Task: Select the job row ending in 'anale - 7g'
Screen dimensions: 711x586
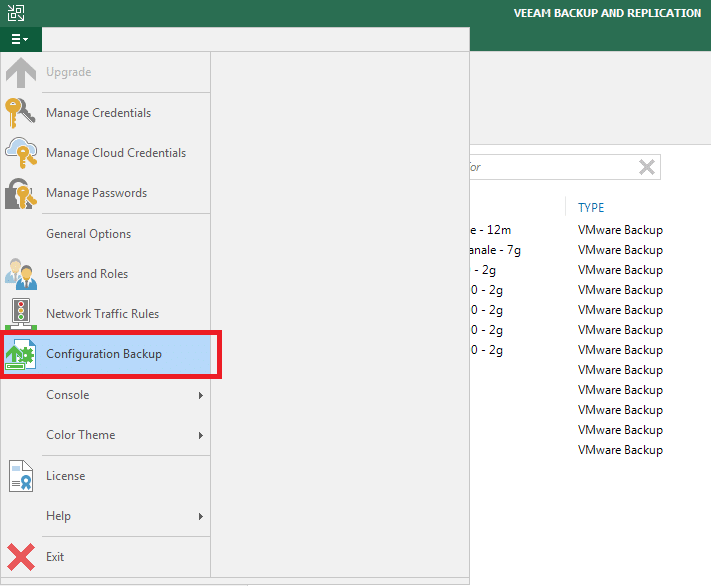Action: point(495,250)
